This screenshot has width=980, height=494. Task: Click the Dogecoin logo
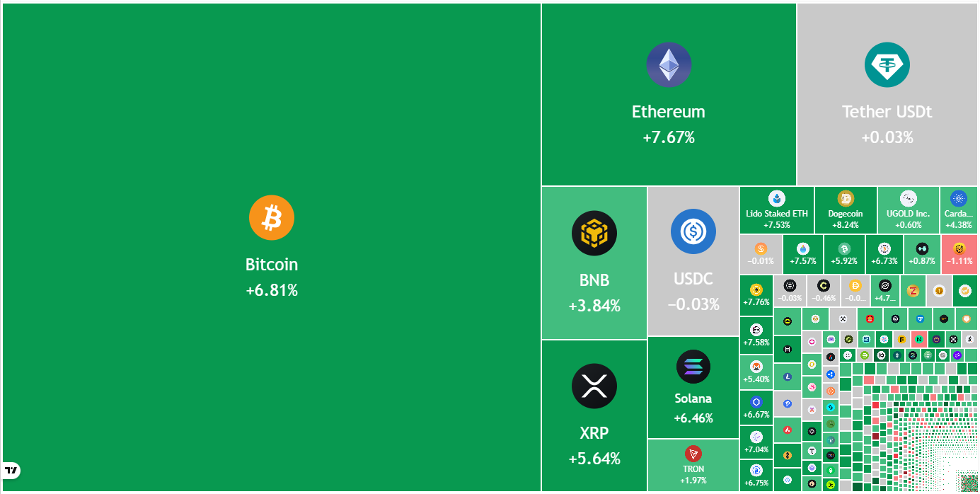(846, 199)
